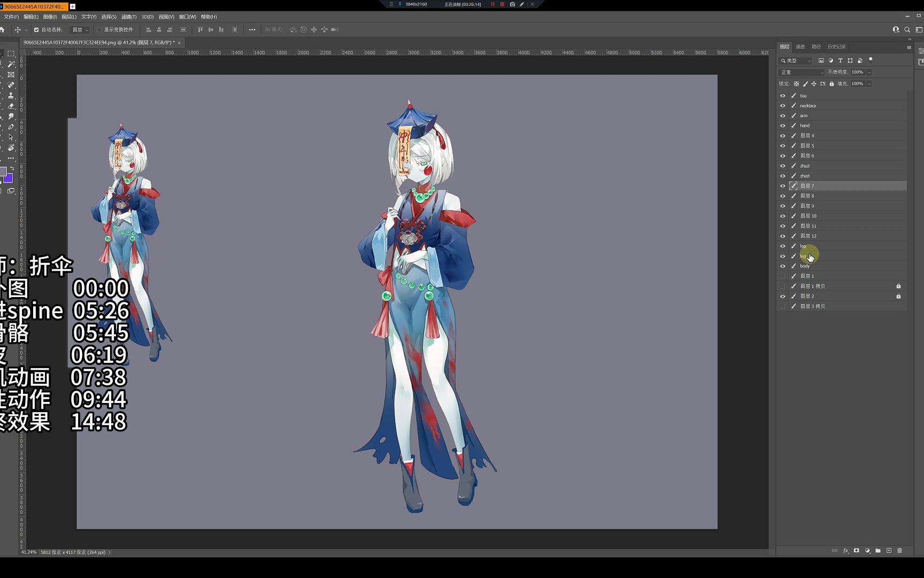Open 图像(I) menu
Screen dimensions: 924x578
[x=50, y=17]
